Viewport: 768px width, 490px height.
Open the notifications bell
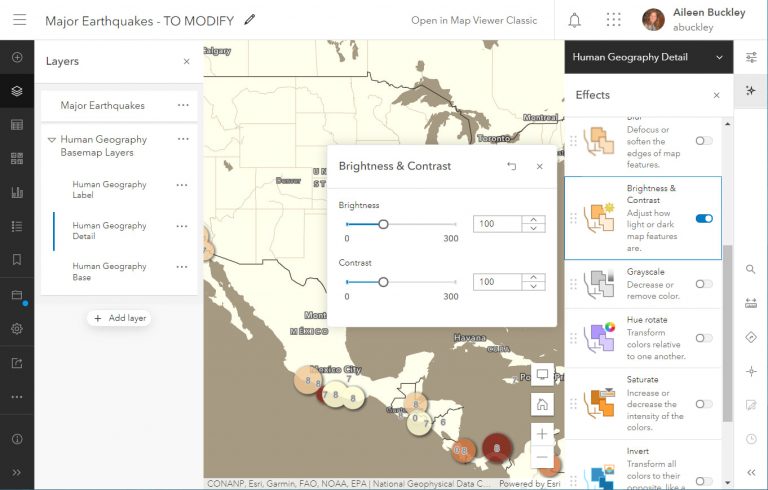(575, 20)
